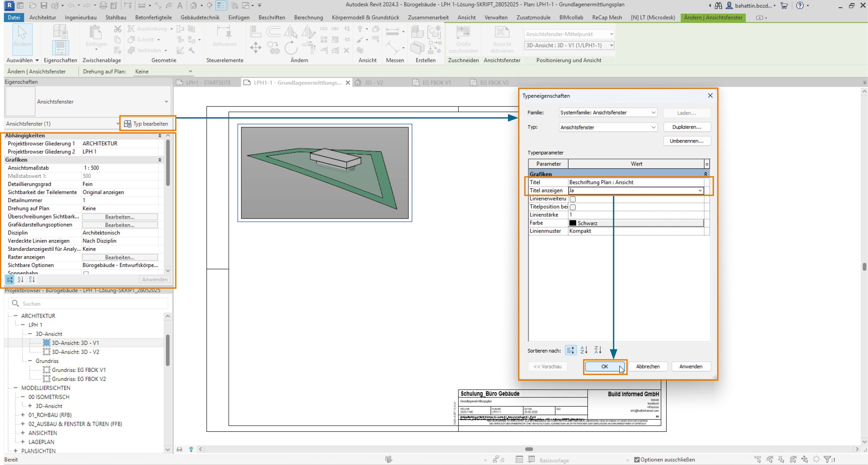Click the Print icon in quick access toolbar

(x=103, y=5)
